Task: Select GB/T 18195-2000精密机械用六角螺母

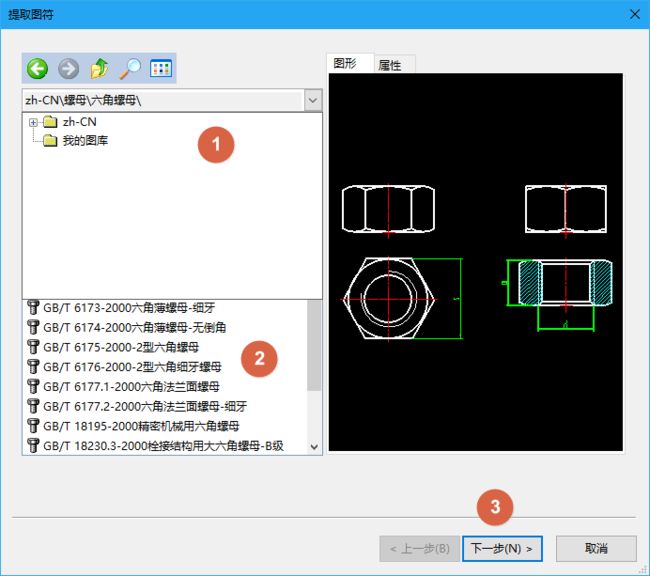Action: pyautogui.click(x=141, y=426)
